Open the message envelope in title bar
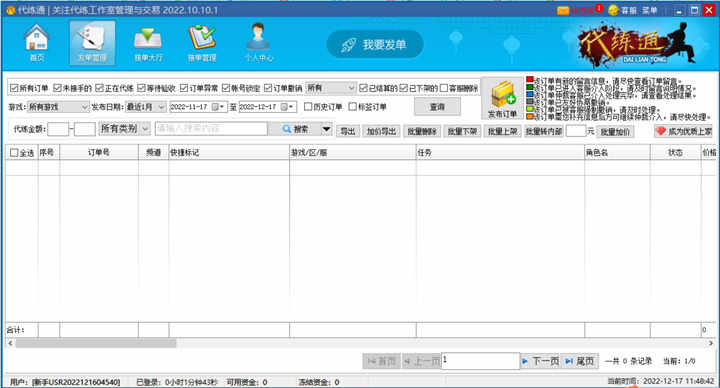The width and height of the screenshot is (720, 388). click(563, 10)
